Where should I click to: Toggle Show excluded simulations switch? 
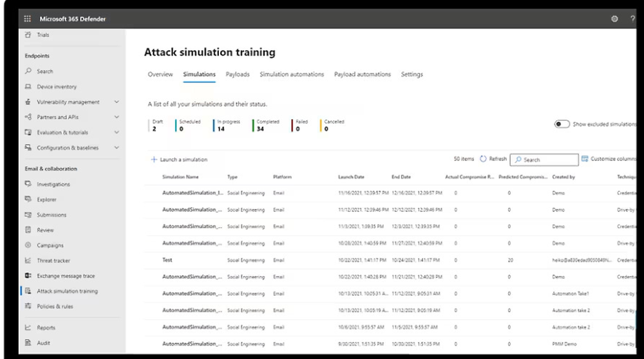pyautogui.click(x=562, y=124)
